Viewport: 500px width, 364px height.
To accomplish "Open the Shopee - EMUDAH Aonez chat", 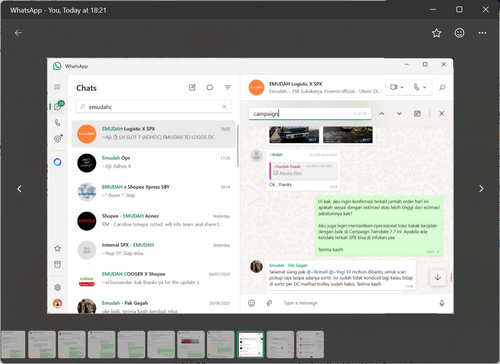I will point(154,221).
